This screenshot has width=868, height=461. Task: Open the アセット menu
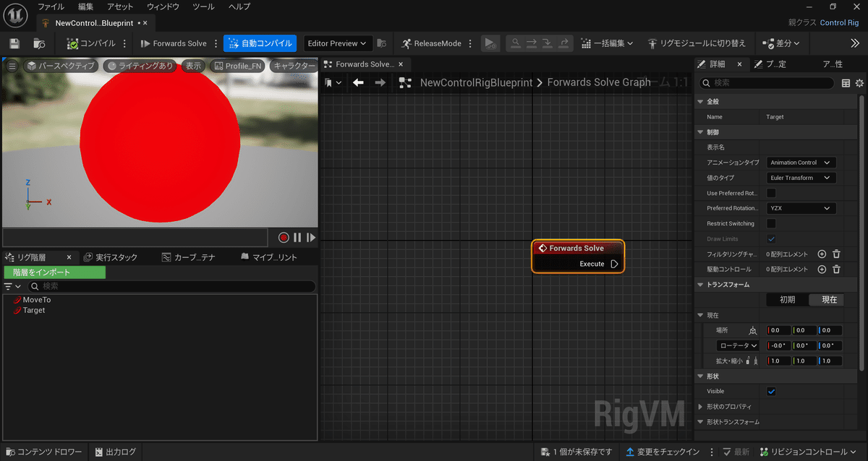(120, 7)
